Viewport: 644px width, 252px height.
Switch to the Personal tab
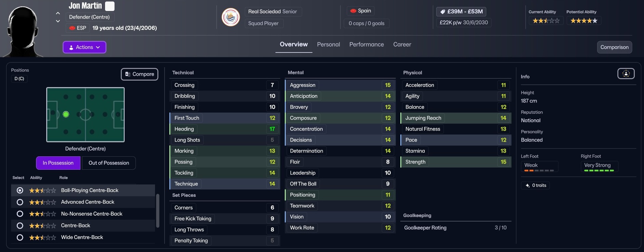pos(328,45)
